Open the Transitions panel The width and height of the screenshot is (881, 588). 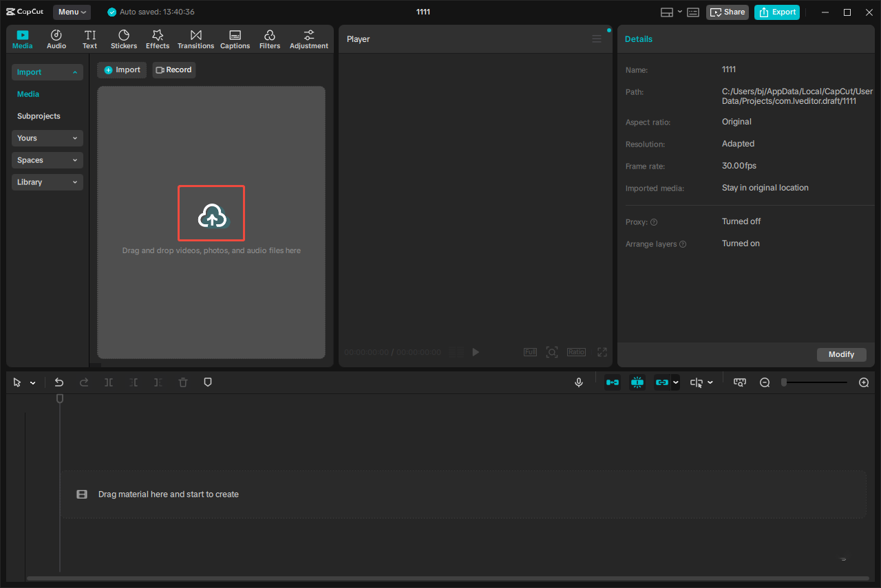pyautogui.click(x=195, y=39)
